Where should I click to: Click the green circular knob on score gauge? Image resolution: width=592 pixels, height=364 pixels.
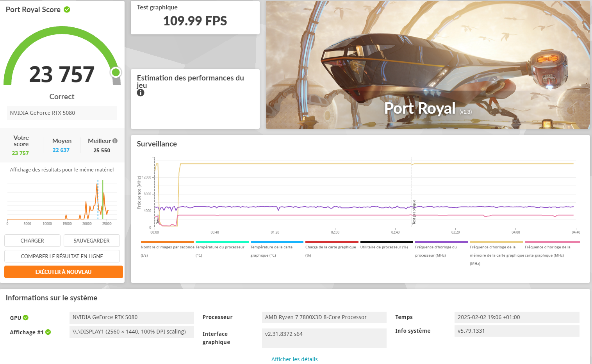click(116, 72)
